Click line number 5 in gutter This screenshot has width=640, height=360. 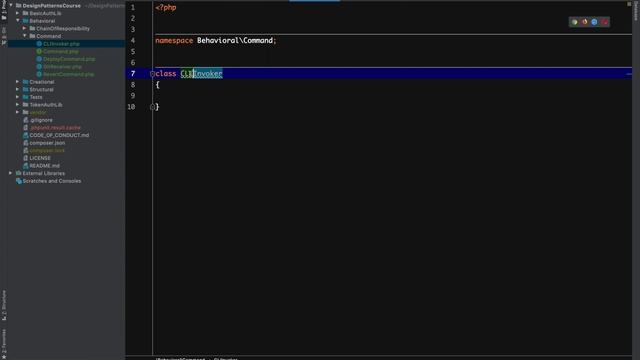click(x=133, y=51)
